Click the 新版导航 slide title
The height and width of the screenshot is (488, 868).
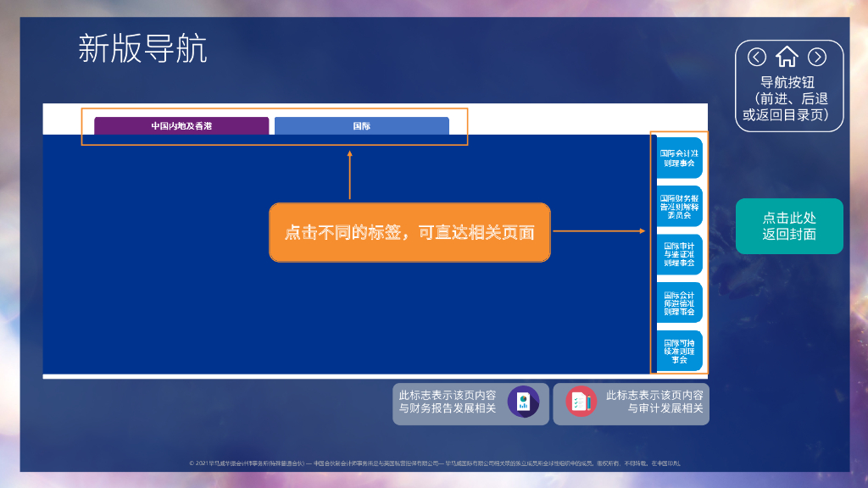pos(142,48)
